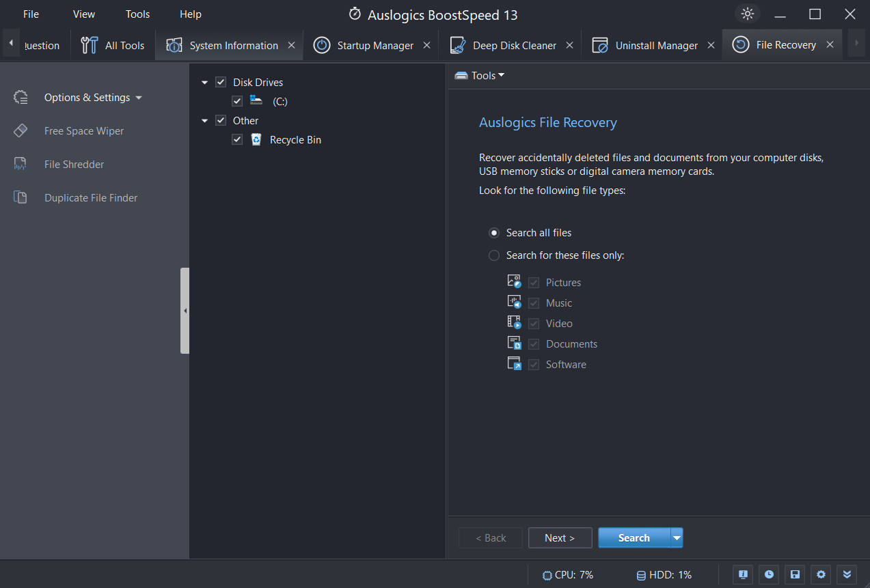
Task: Collapse the sidebar with the splitter handle
Action: [x=185, y=311]
